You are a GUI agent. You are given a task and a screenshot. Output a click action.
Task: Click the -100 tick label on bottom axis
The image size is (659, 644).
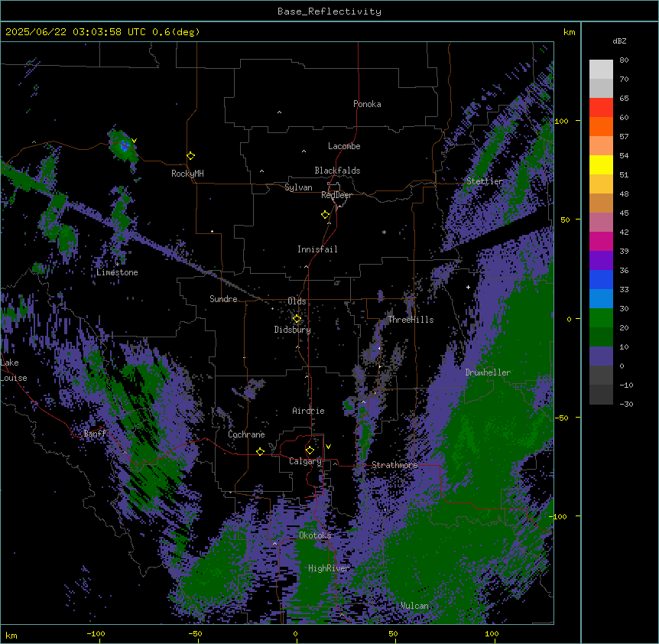pos(96,633)
